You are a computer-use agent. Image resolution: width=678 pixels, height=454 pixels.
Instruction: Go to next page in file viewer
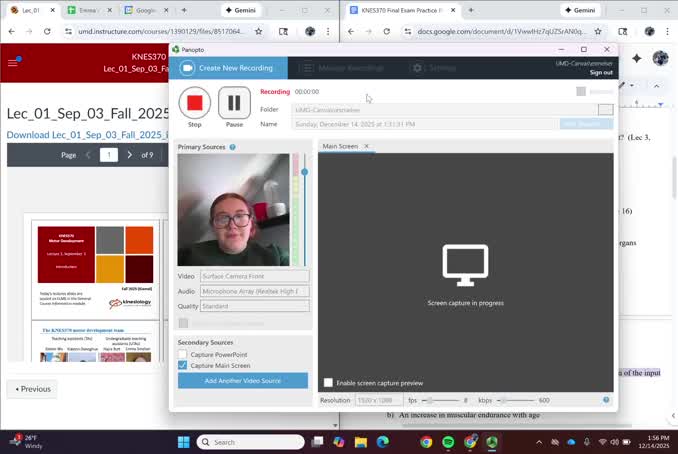pos(129,155)
